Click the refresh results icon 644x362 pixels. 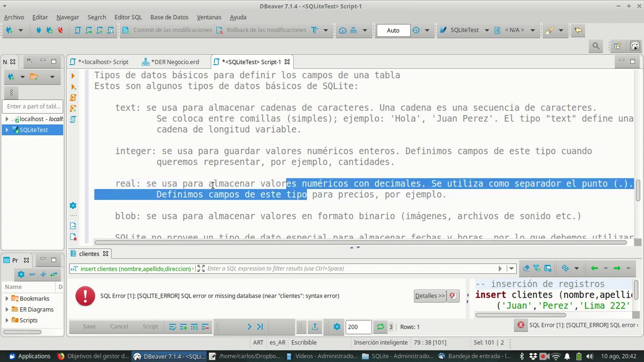[380, 327]
